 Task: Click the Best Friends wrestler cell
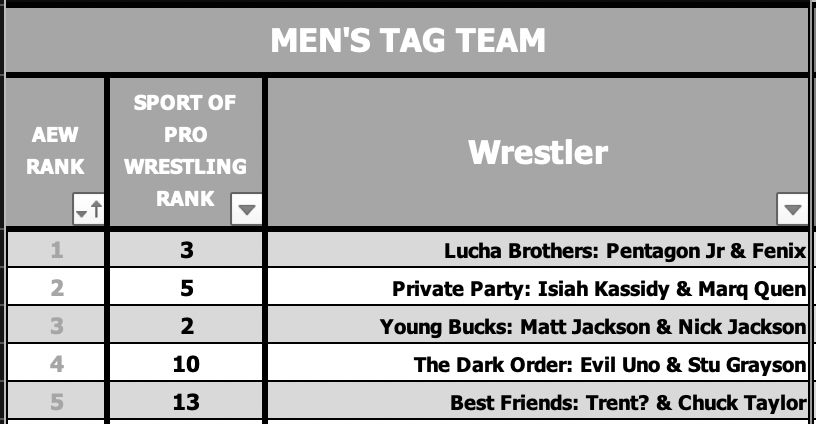pyautogui.click(x=538, y=402)
